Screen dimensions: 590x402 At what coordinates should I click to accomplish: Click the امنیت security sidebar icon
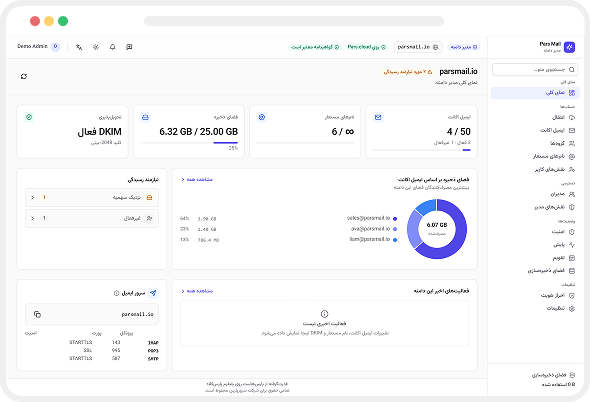tap(572, 232)
